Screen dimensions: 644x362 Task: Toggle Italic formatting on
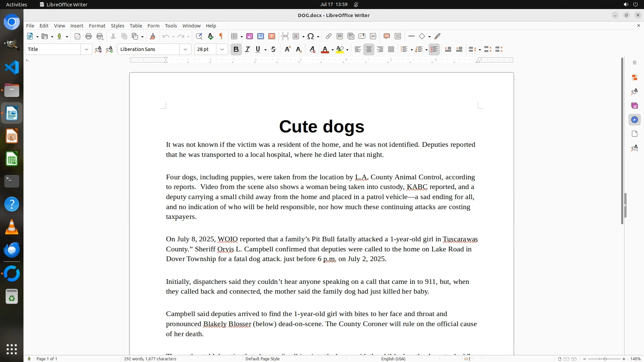(x=248, y=50)
